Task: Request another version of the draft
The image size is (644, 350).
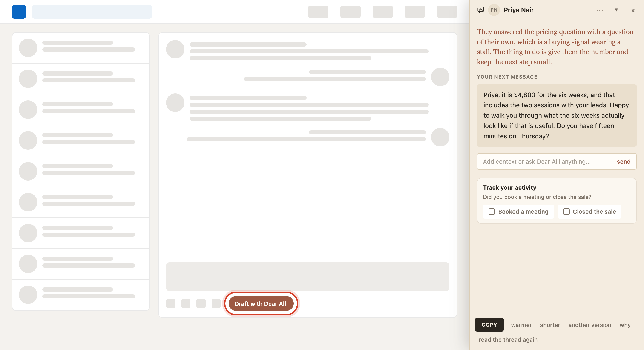Action: [x=590, y=325]
